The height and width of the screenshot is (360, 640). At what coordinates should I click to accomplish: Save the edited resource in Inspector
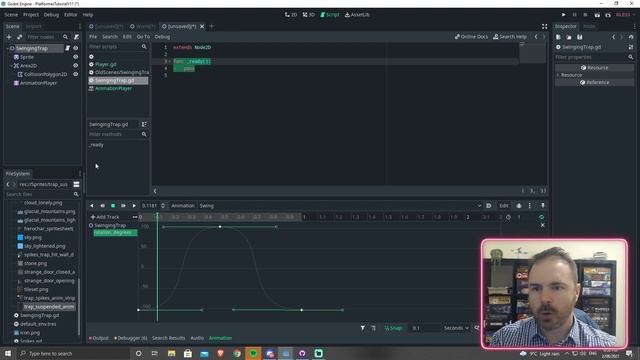(580, 37)
